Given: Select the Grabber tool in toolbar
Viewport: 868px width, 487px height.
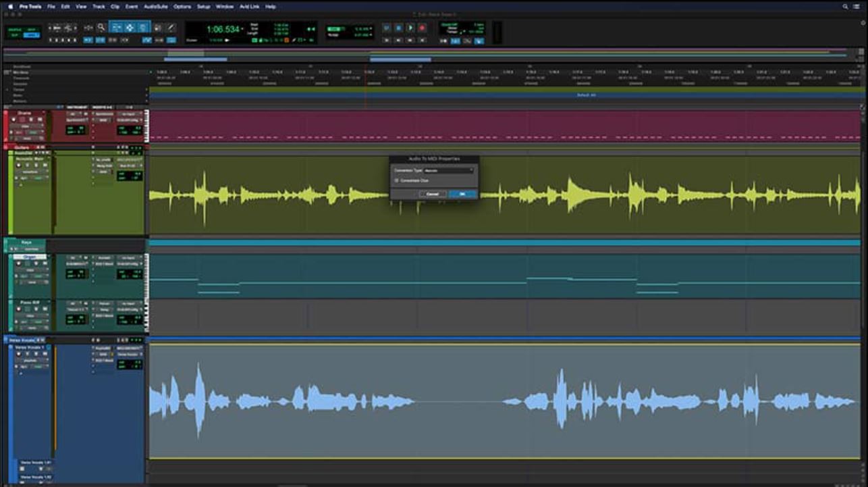Looking at the screenshot, I should pos(130,28).
